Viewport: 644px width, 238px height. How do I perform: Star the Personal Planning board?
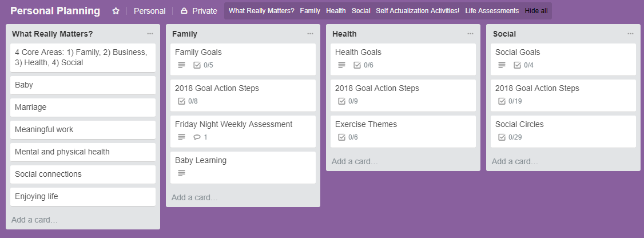coord(116,11)
